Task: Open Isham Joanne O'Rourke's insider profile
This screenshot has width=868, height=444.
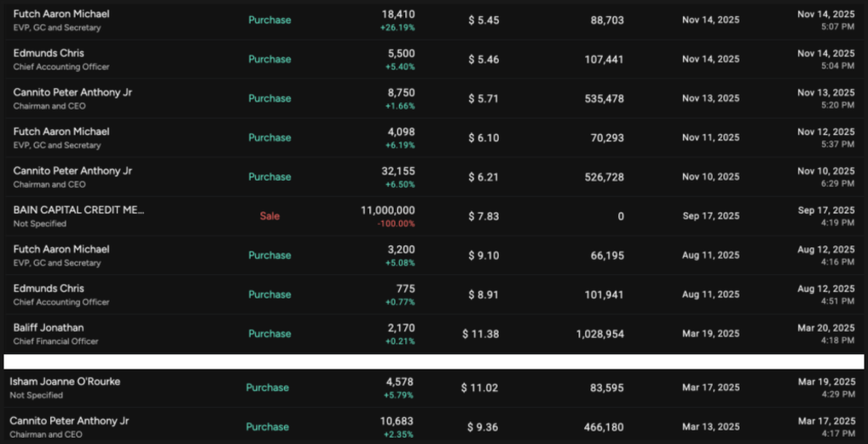Action: (65, 381)
